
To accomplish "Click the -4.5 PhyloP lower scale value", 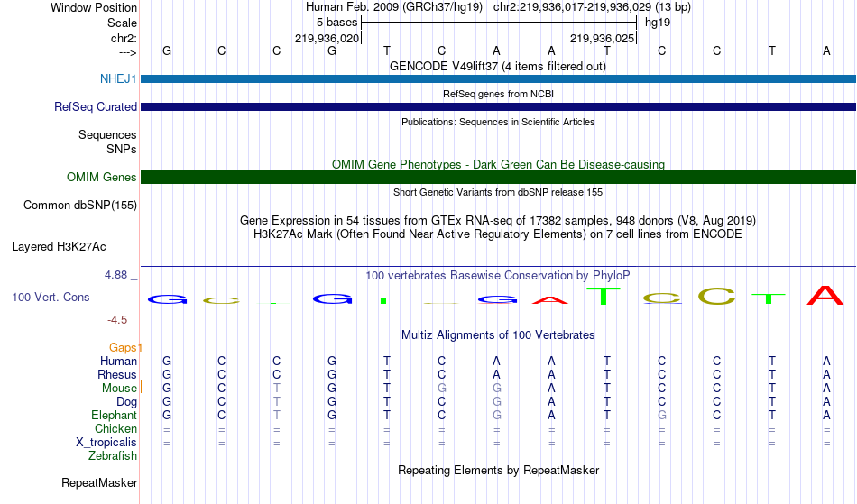I will click(117, 319).
